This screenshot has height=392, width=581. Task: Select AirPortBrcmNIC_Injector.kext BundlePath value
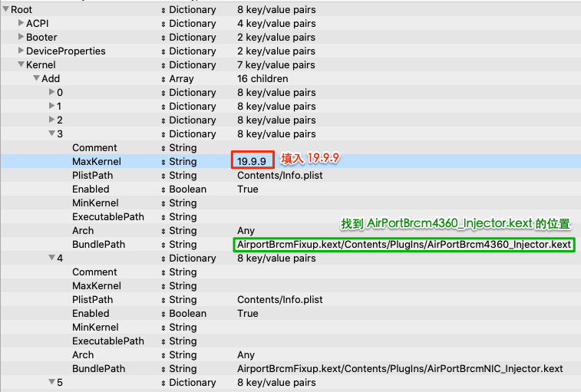[400, 369]
